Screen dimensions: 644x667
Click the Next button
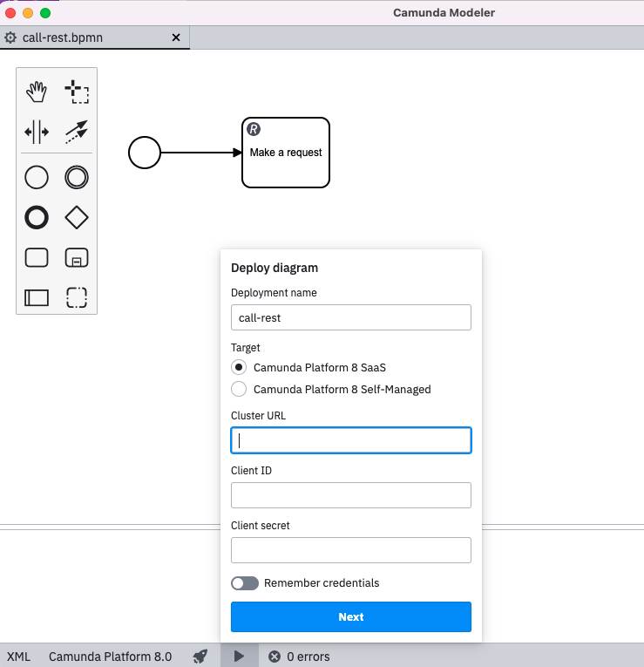click(351, 616)
